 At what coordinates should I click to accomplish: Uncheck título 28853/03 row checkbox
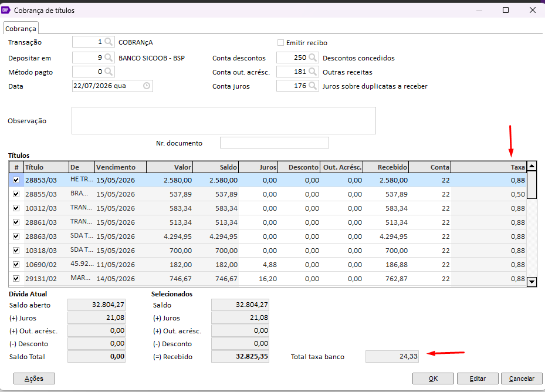point(16,180)
